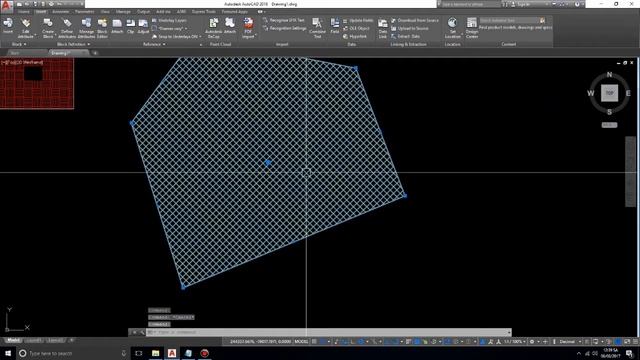
Task: Open the annotation scale 1:1 dropdown
Action: pyautogui.click(x=515, y=342)
